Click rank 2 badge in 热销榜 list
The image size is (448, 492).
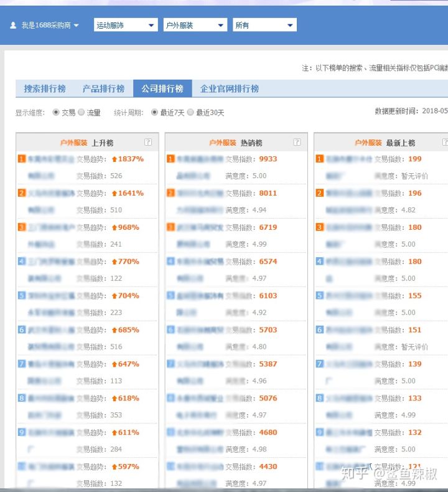tap(170, 193)
